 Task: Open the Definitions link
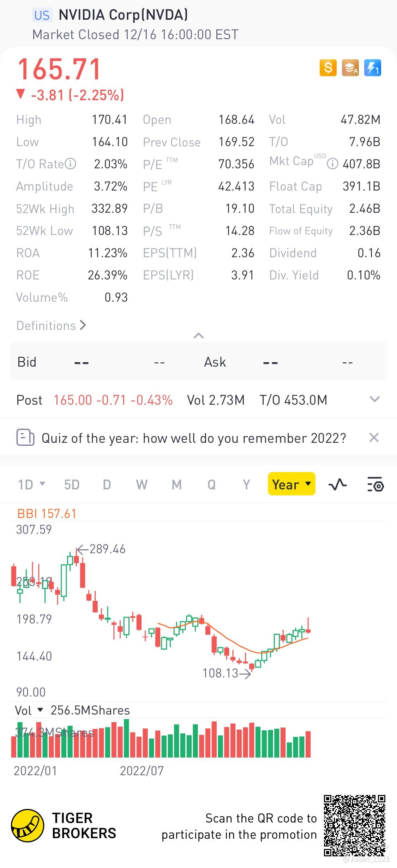51,326
